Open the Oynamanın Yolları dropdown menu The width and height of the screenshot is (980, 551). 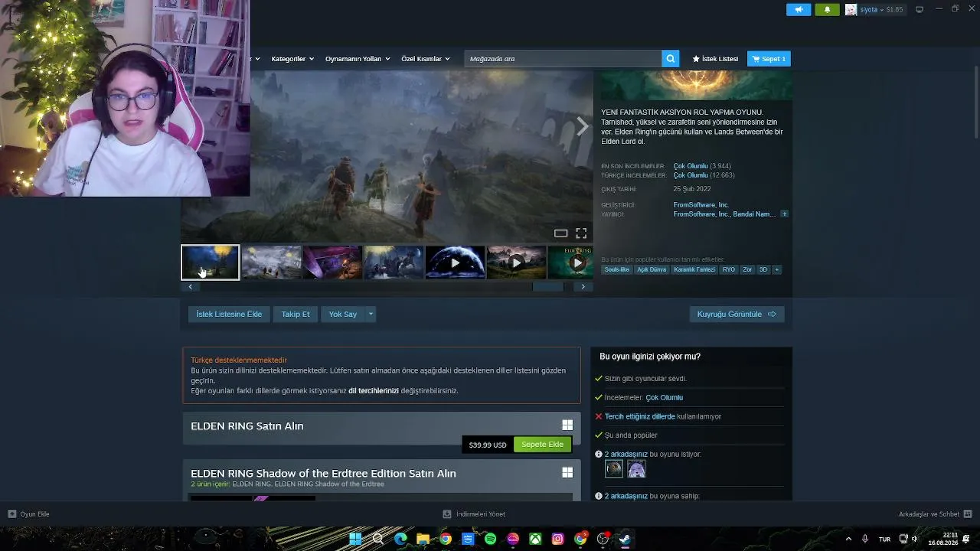pos(358,59)
